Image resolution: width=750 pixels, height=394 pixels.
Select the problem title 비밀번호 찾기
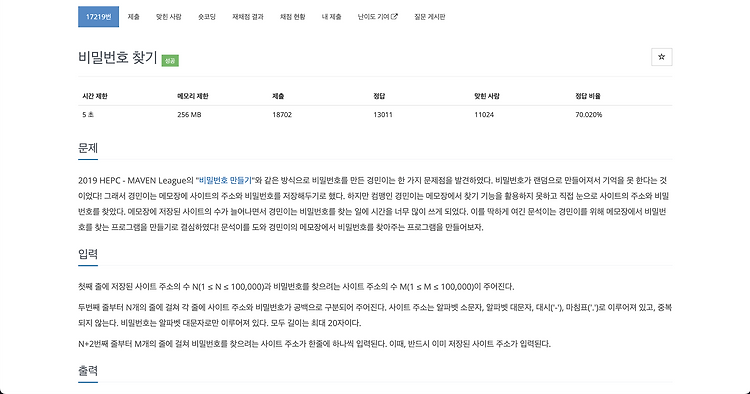[118, 57]
